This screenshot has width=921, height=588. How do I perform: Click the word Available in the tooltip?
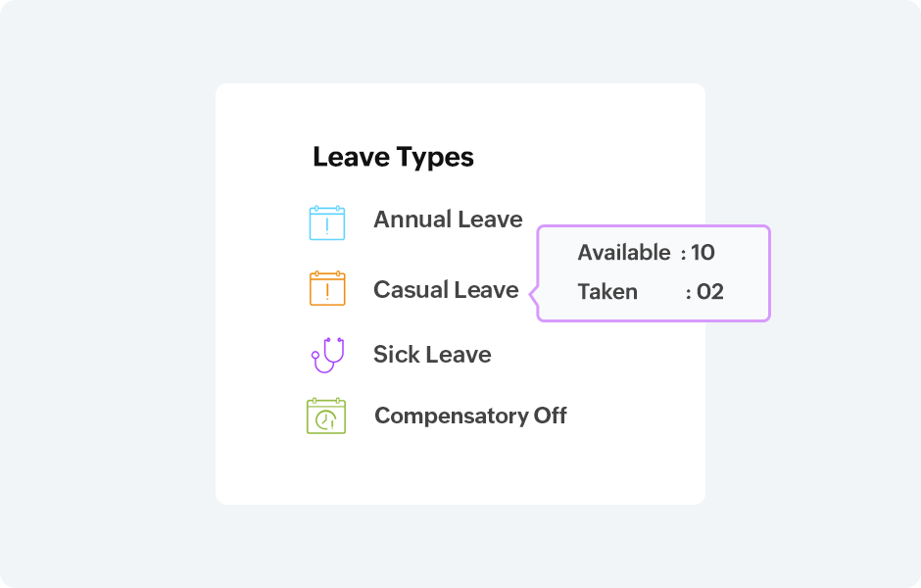tap(623, 252)
